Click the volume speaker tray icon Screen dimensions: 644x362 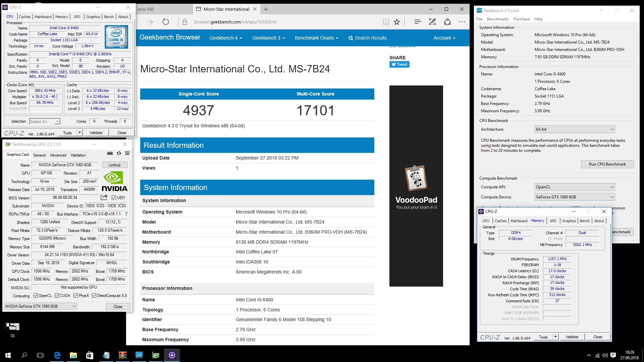click(x=605, y=355)
